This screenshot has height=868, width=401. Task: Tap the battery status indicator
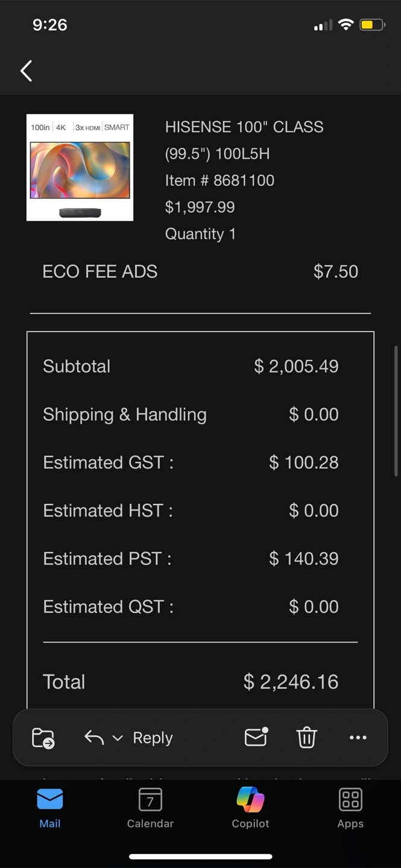pos(372,25)
